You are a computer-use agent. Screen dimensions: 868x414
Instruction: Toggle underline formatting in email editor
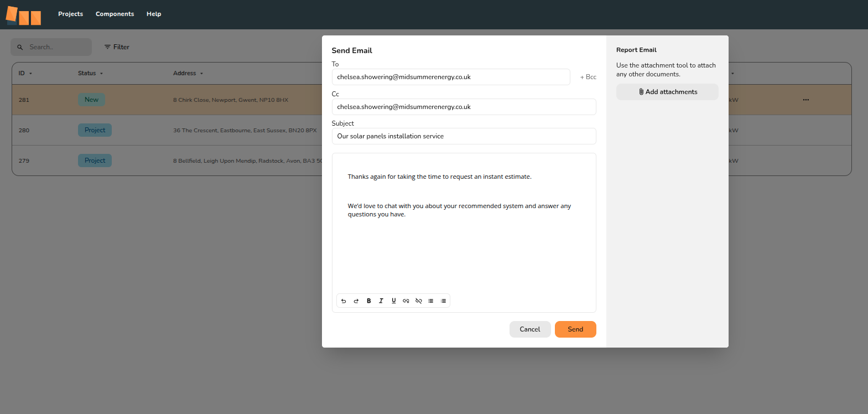[394, 301]
